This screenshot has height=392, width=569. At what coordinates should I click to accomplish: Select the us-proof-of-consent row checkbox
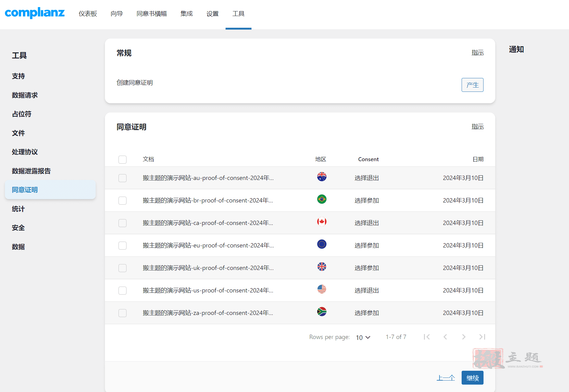(x=123, y=290)
